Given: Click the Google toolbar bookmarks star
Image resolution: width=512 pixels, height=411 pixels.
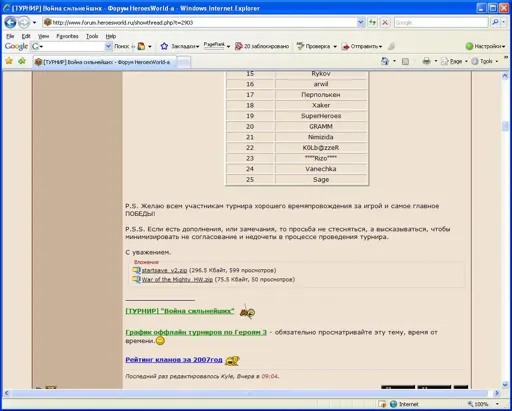Looking at the screenshot, I should (164, 46).
